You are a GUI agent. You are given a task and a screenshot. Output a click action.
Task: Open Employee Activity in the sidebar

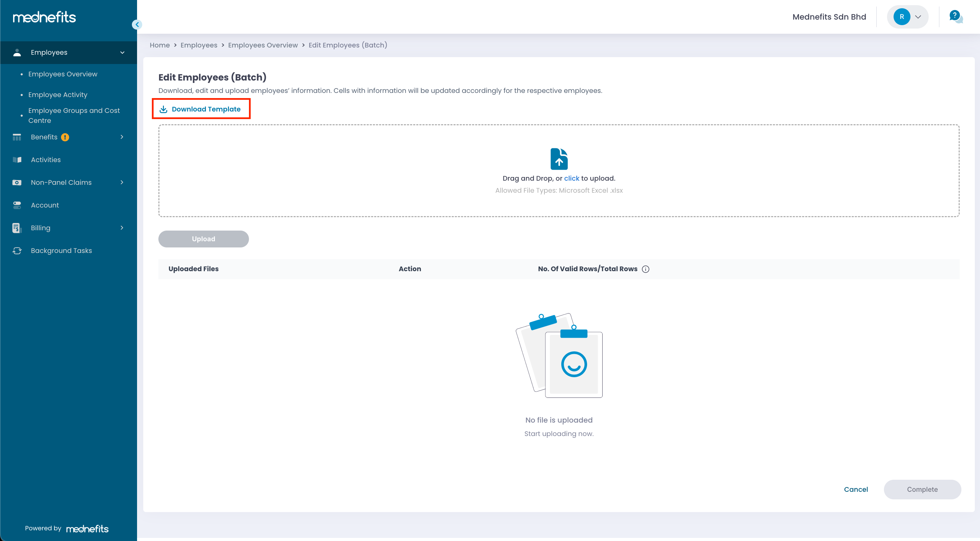pos(58,95)
